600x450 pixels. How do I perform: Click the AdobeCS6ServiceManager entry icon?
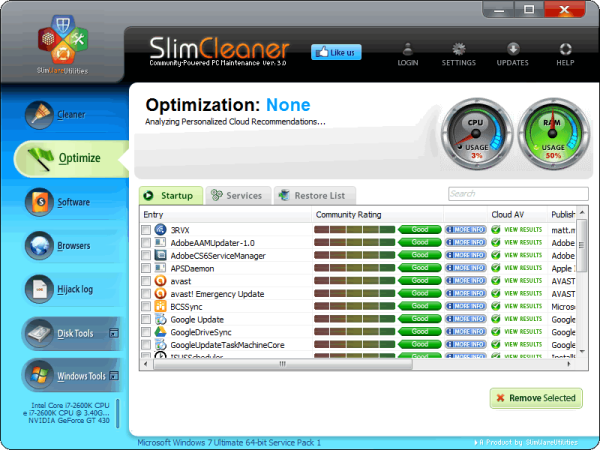(160, 255)
